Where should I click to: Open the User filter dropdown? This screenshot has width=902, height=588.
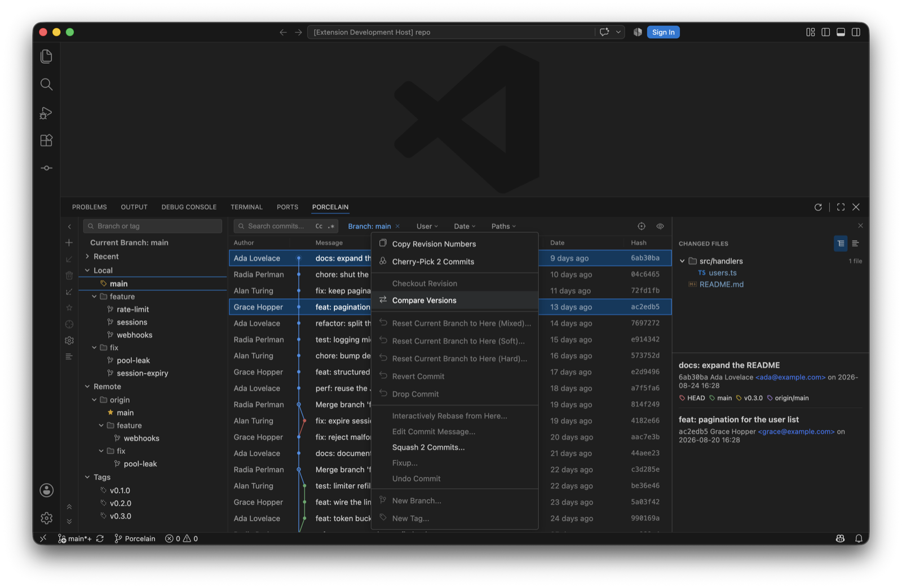point(427,226)
